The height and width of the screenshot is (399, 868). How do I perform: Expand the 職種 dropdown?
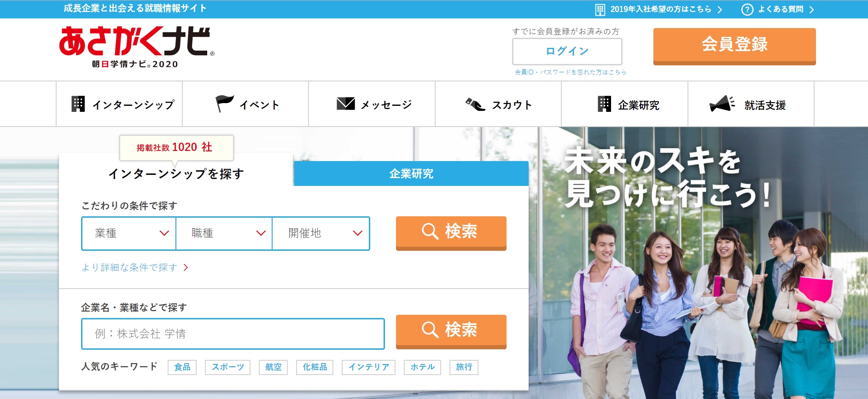click(224, 233)
